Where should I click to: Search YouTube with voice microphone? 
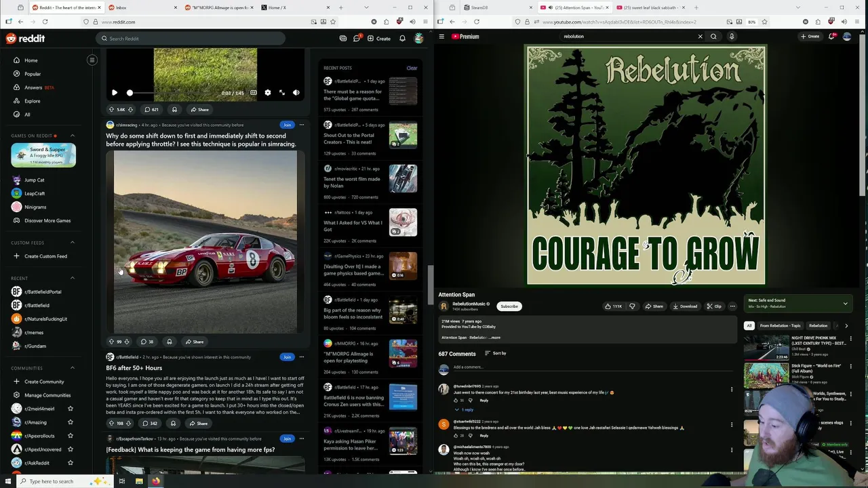(732, 37)
